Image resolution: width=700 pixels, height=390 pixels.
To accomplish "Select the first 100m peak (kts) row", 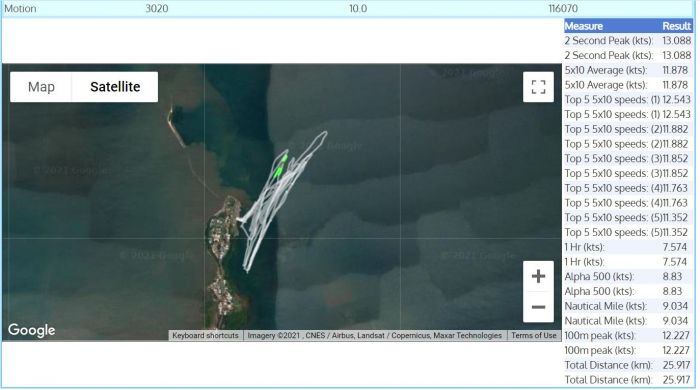I will 628,336.
